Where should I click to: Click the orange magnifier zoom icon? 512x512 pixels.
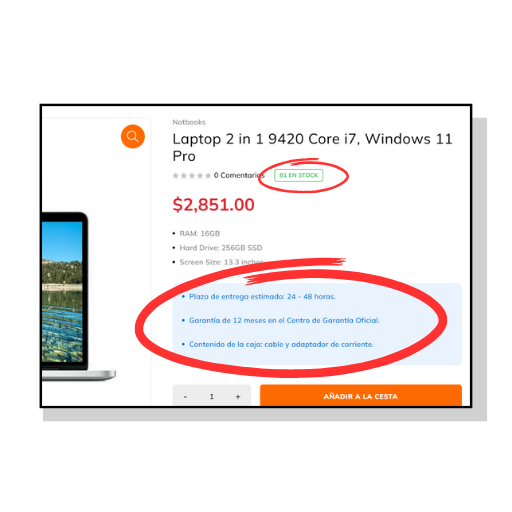[x=133, y=136]
